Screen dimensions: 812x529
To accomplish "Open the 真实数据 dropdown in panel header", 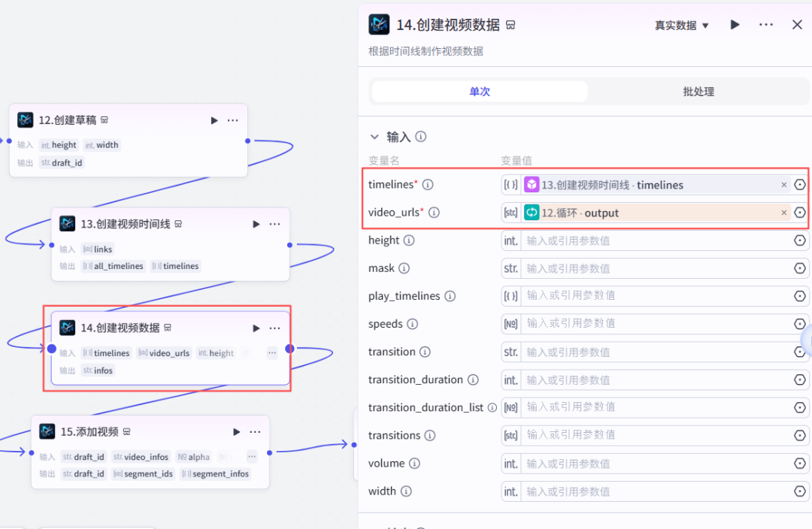I will tap(681, 26).
